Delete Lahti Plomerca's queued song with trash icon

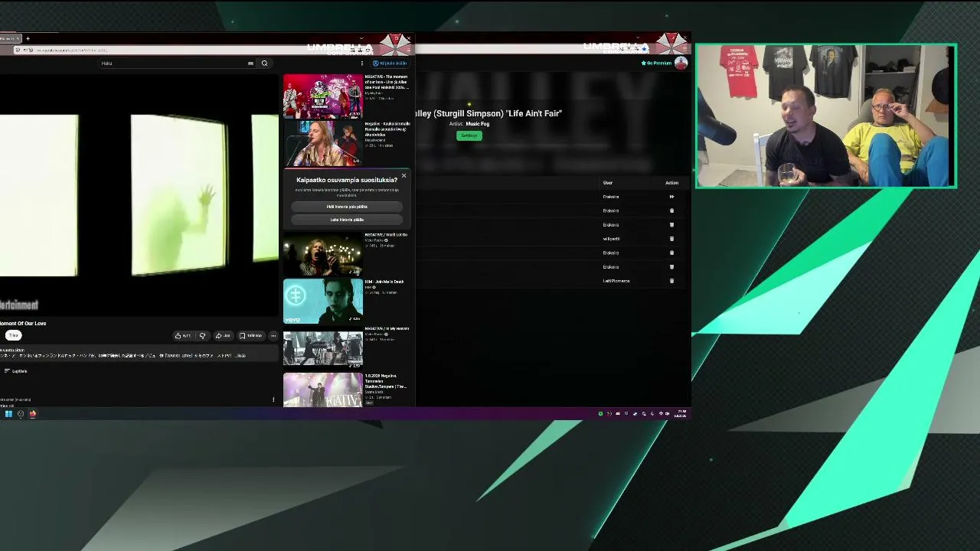(x=671, y=281)
